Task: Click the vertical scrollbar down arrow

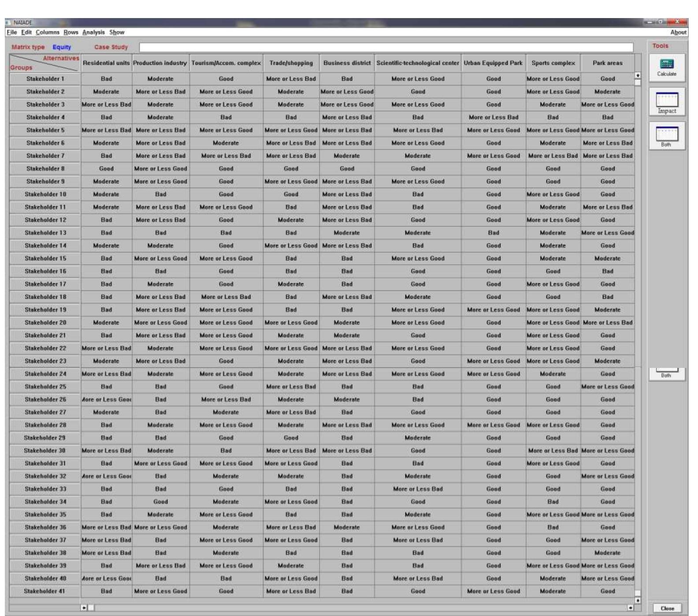Action: click(x=637, y=601)
